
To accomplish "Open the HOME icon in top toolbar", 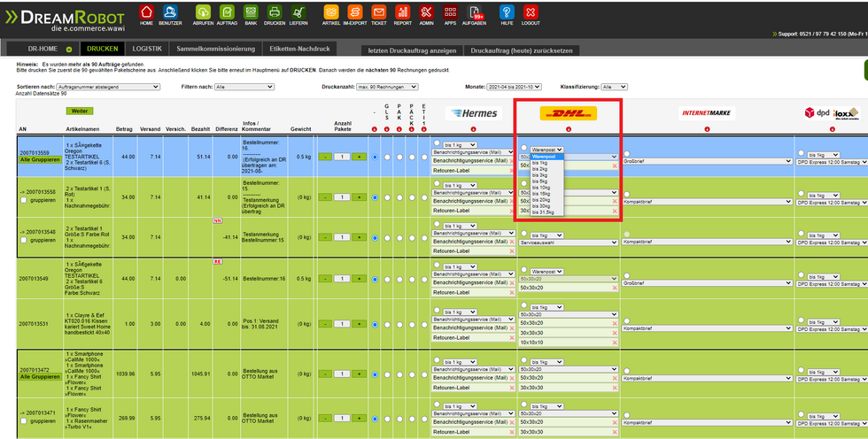I will 146,12.
